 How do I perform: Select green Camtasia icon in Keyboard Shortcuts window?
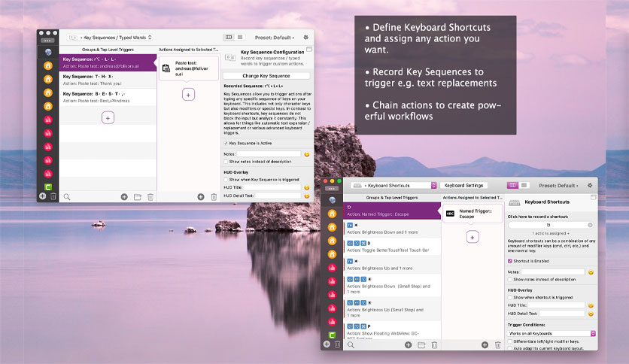(332, 335)
